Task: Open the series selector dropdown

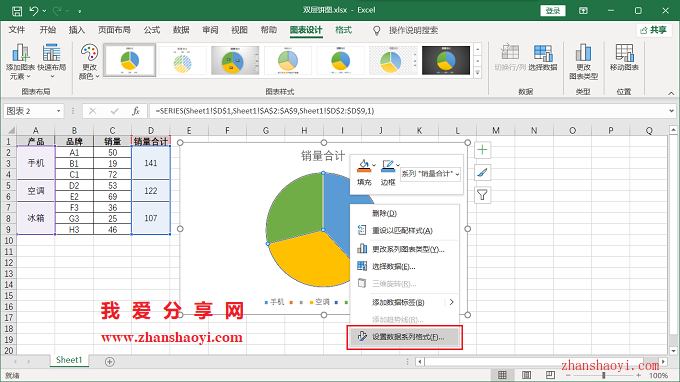Action: [430, 173]
